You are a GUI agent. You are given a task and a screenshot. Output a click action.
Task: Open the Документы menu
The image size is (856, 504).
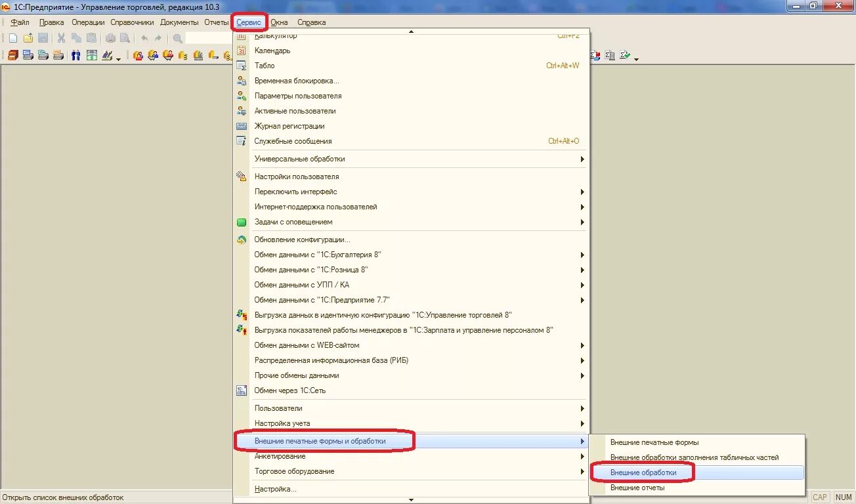179,22
